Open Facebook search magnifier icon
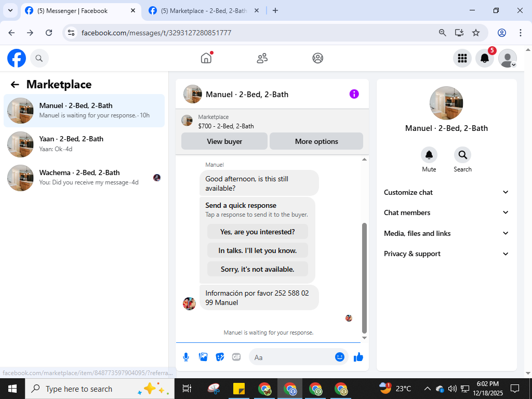Screen dimensions: 532x399 pos(39,58)
